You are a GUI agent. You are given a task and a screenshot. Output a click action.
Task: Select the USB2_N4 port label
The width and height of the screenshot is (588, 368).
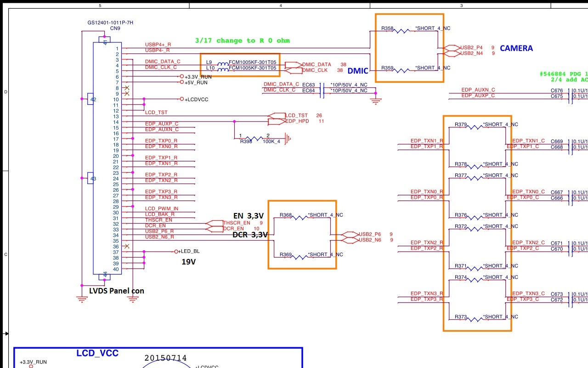point(472,53)
